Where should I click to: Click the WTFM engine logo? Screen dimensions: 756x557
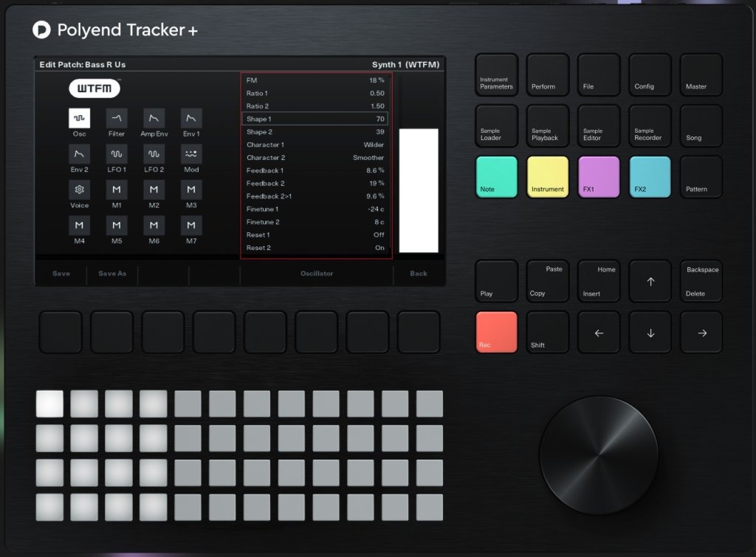(x=94, y=89)
